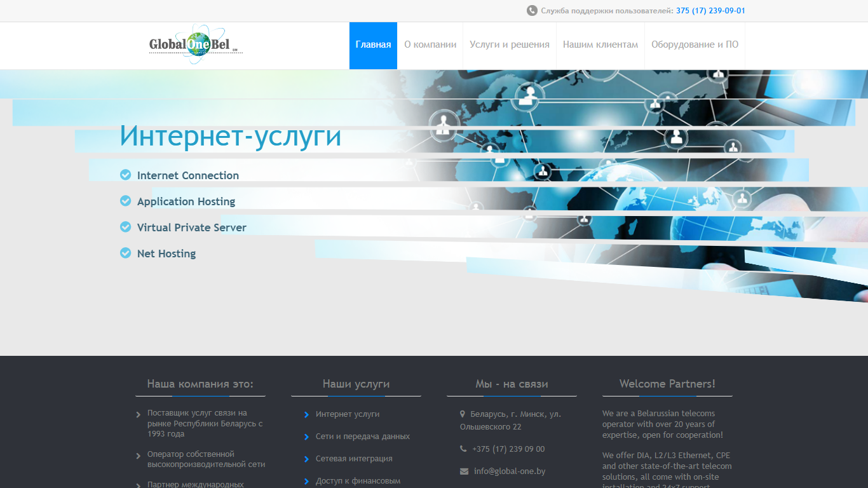Click the phone icon beside +375 (17) 239 09 00
This screenshot has width=868, height=488.
pos(463,449)
